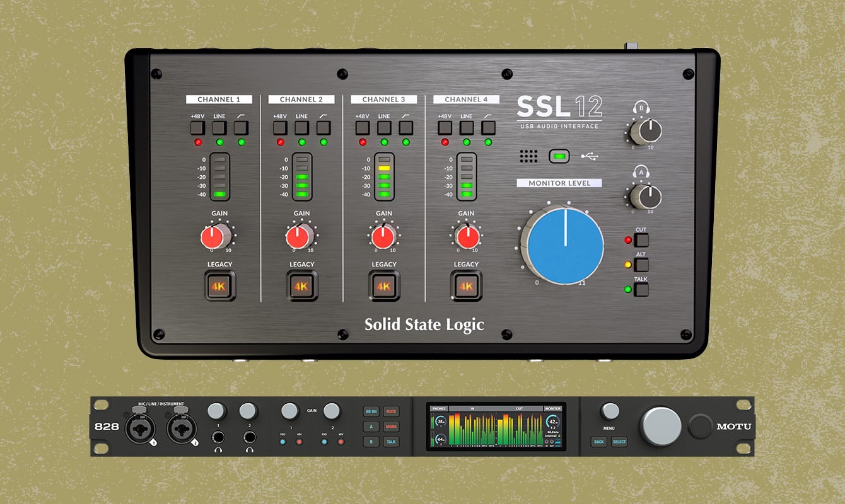845x504 pixels.
Task: Enable the high-pass filter button on Channel 3
Action: tap(405, 128)
